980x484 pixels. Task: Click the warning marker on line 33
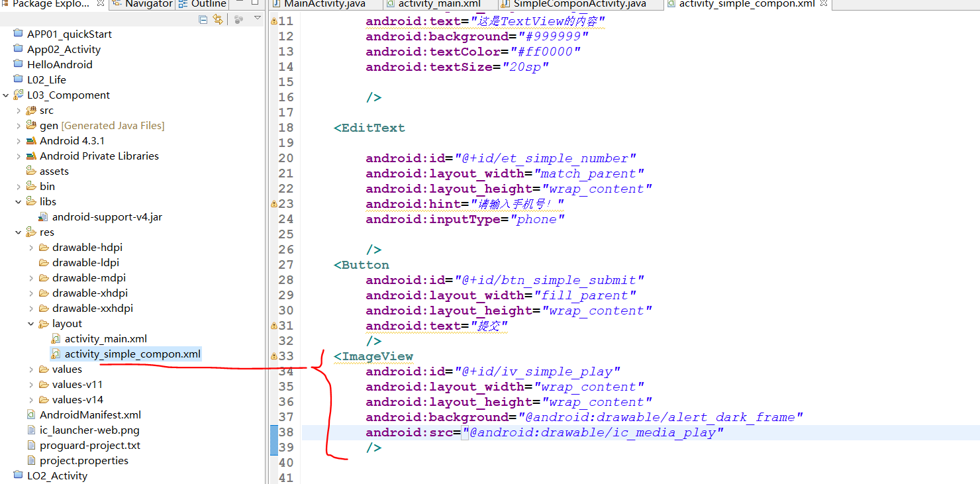pos(273,356)
